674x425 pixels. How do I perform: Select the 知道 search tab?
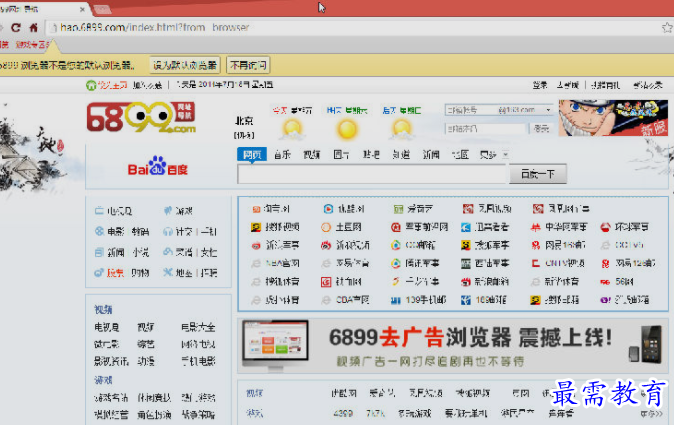(401, 155)
